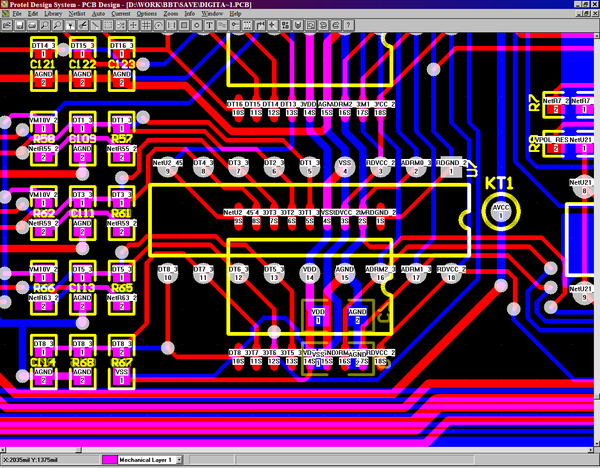
Task: Click the grid toolbar icon
Action: (146, 25)
